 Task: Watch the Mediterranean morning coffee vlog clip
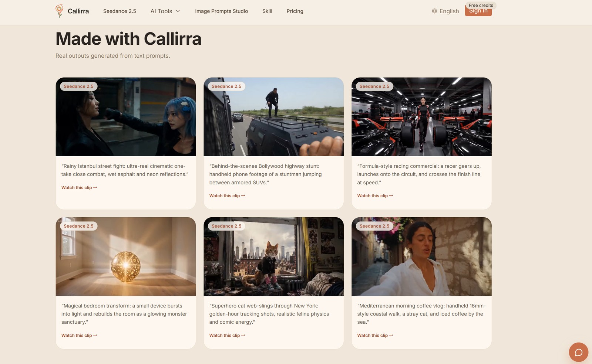(x=375, y=336)
